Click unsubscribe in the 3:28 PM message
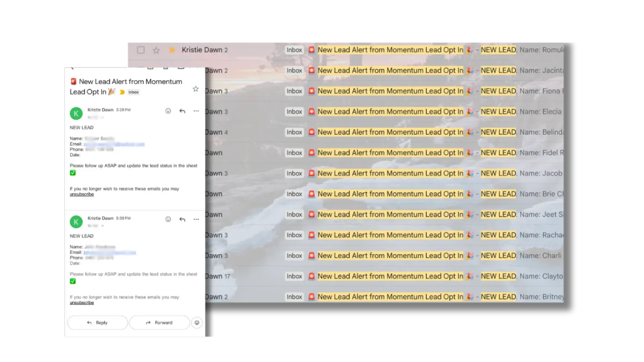This screenshot has width=644, height=362. coord(82,194)
